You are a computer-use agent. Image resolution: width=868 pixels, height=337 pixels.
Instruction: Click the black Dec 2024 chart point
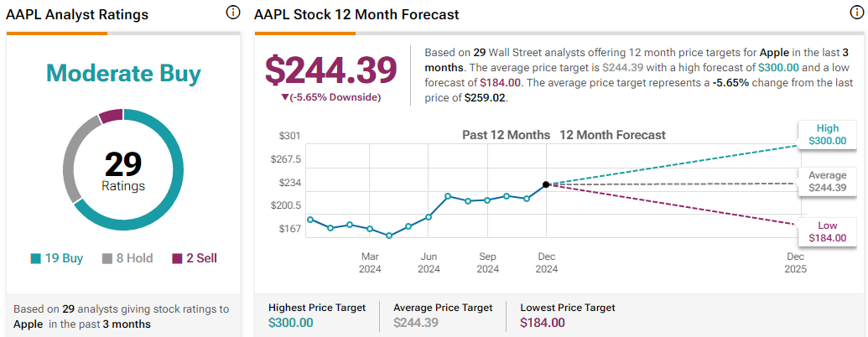click(546, 184)
